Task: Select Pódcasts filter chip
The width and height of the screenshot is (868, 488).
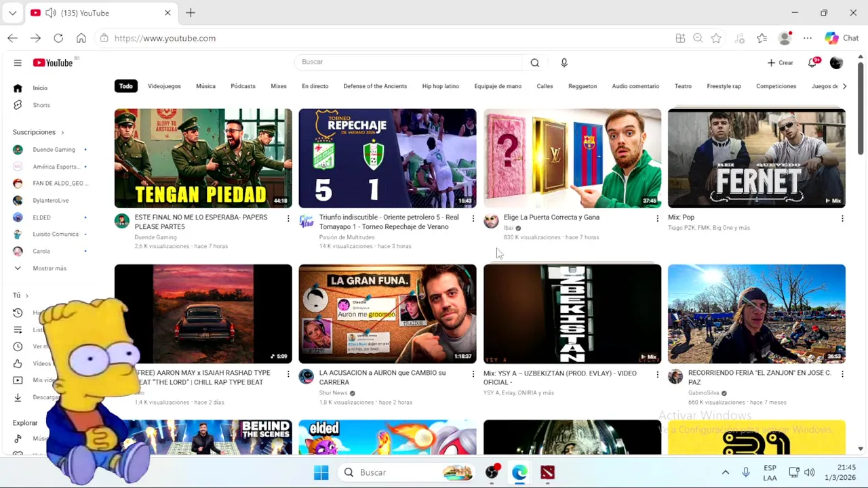Action: coord(243,86)
